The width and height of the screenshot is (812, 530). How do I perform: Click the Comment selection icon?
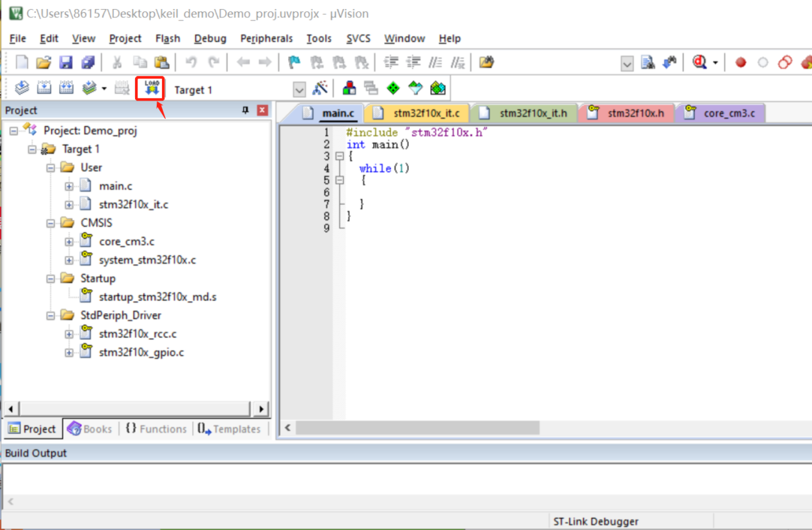pyautogui.click(x=436, y=62)
